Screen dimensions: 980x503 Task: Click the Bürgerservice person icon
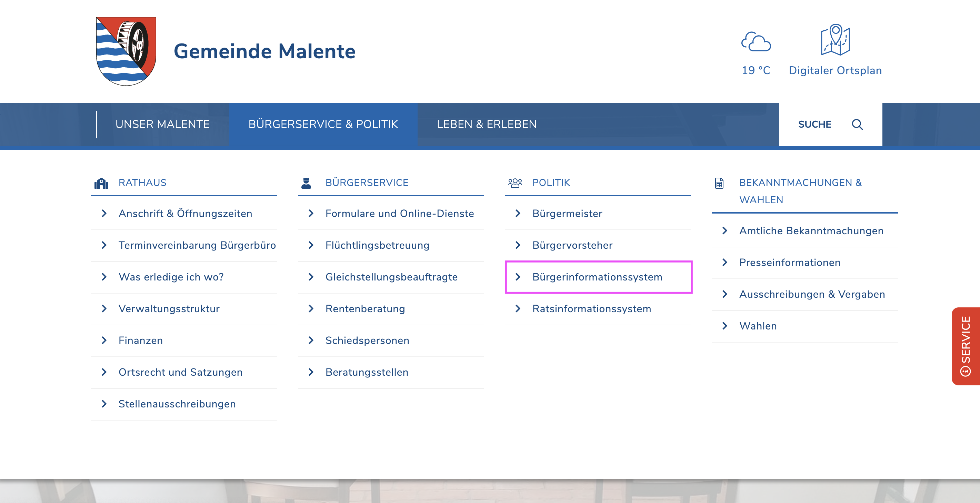pyautogui.click(x=306, y=183)
